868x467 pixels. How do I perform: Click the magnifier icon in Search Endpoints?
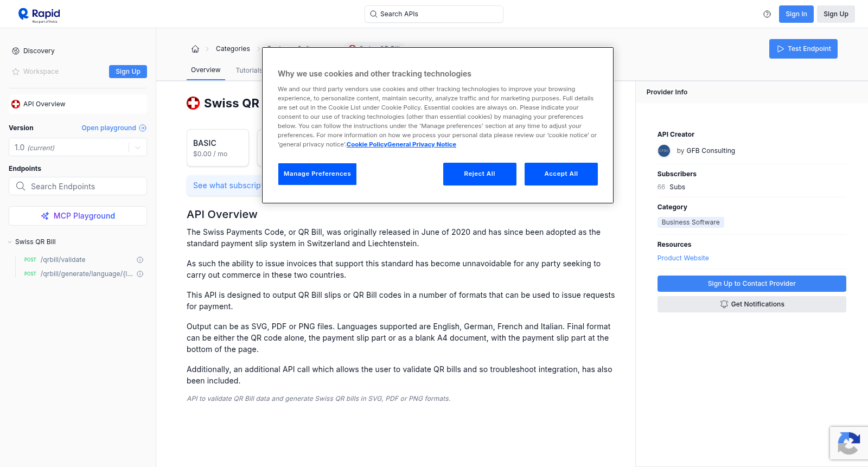(21, 186)
